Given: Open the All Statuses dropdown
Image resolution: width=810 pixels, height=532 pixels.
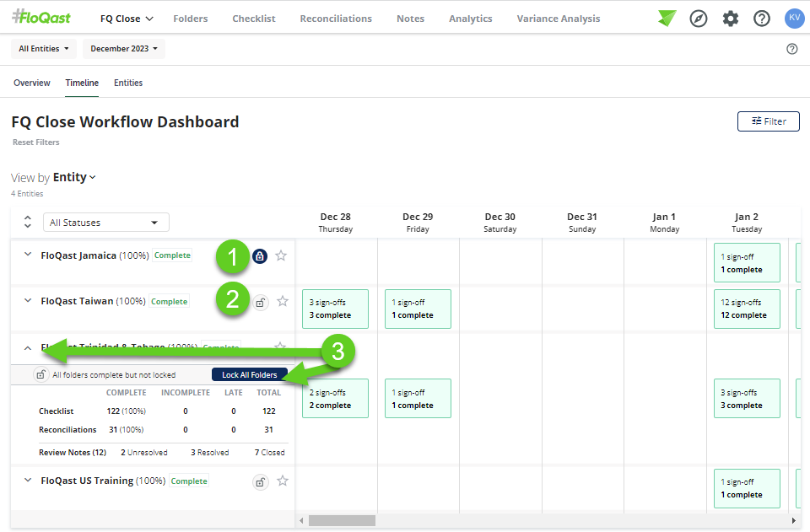Looking at the screenshot, I should pos(106,223).
